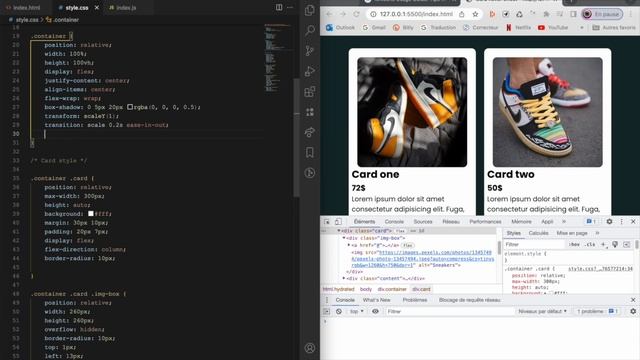
Task: Open the Bookmarks view in the activity bar
Action: coord(310,152)
